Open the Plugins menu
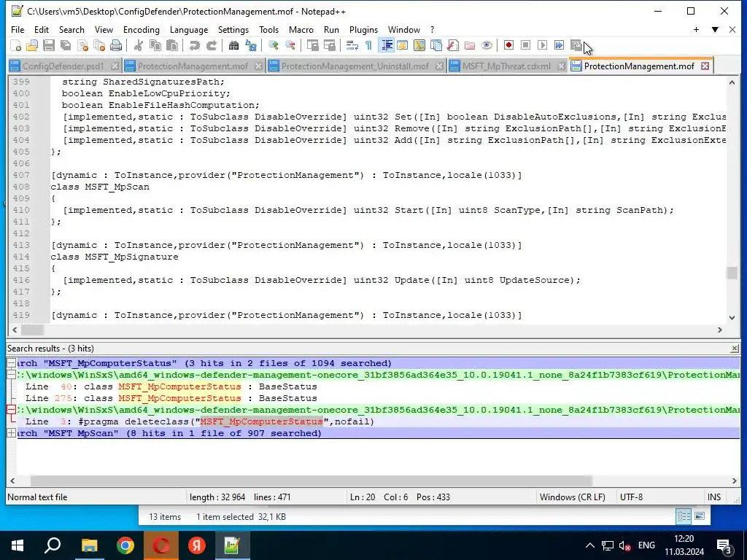This screenshot has height=560, width=747. 363,29
